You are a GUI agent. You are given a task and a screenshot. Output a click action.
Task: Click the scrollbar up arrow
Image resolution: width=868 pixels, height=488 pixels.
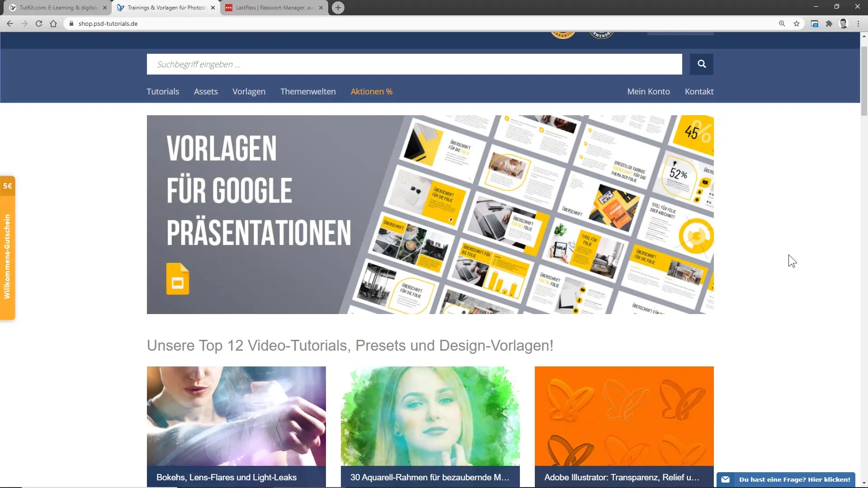click(864, 36)
